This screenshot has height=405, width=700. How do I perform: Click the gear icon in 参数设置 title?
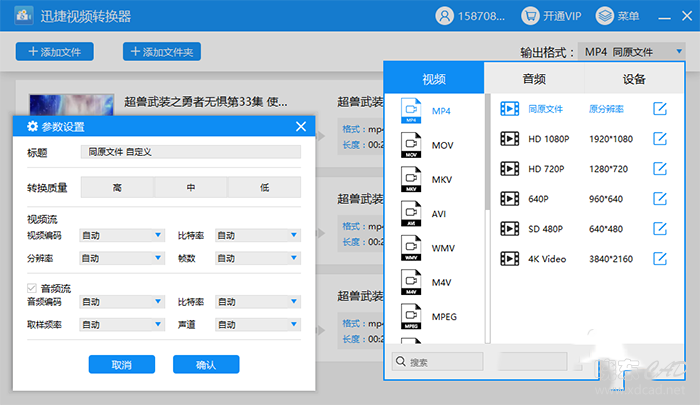pos(33,126)
